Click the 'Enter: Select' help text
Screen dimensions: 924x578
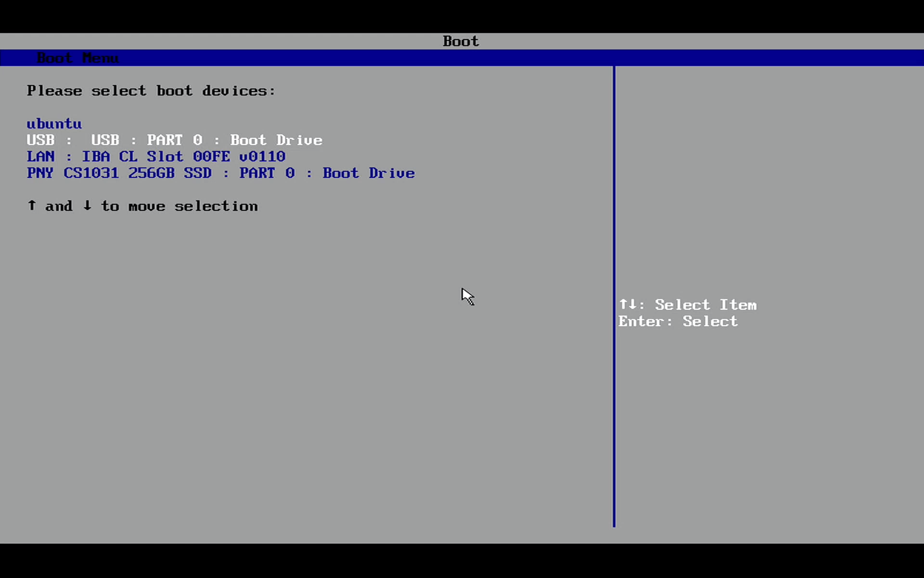(678, 321)
